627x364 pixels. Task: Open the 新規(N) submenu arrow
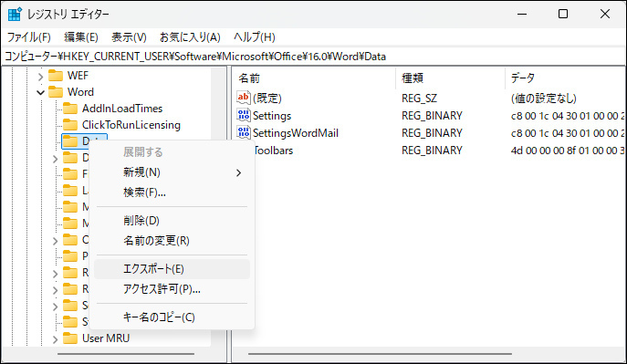(239, 172)
